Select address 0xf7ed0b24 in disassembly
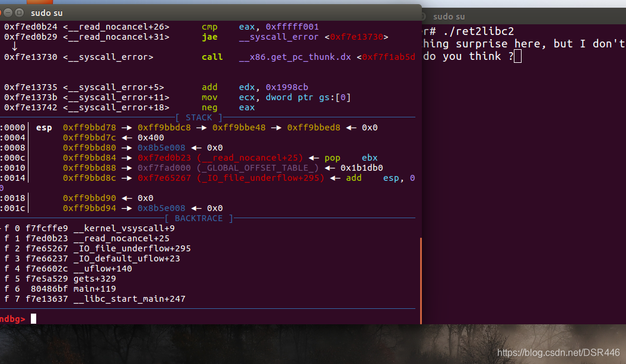626x364 pixels. coord(31,27)
